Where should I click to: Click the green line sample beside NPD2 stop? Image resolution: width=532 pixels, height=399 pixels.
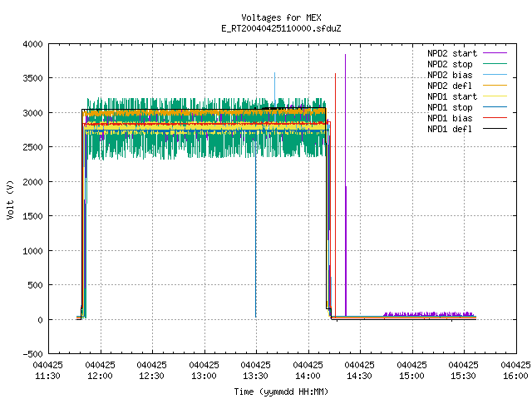(495, 64)
